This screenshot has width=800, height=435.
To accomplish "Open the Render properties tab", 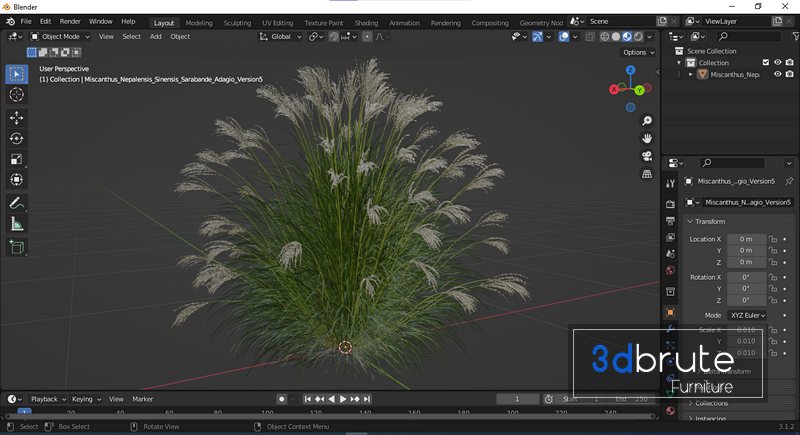I will point(670,204).
